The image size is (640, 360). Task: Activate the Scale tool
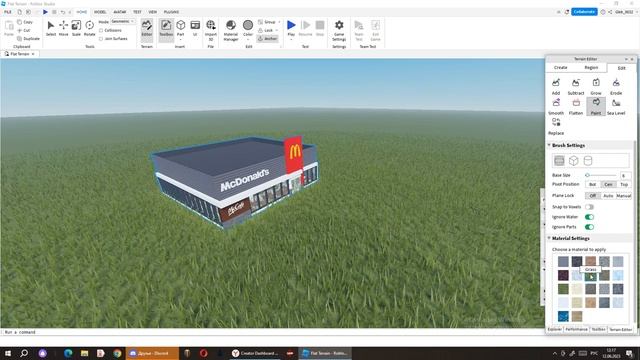click(76, 29)
